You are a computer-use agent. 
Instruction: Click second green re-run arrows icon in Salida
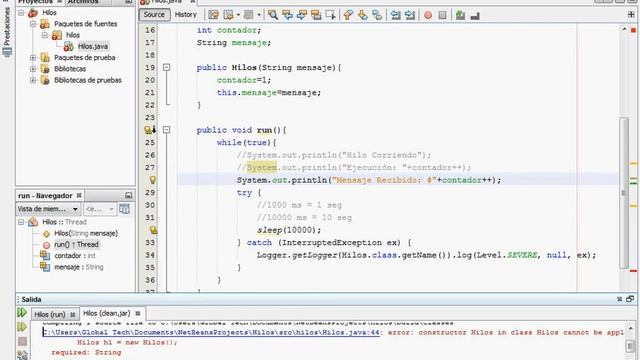click(x=22, y=327)
